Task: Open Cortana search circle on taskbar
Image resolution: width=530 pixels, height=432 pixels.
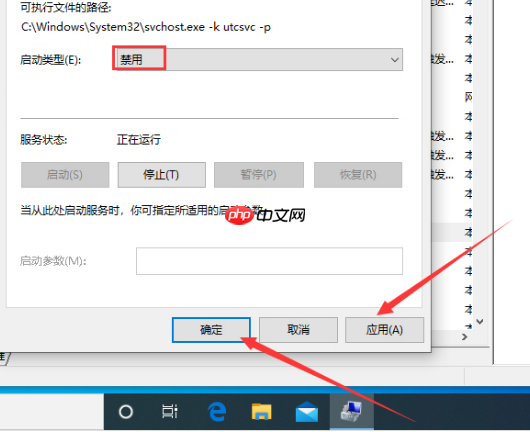Action: pos(126,412)
